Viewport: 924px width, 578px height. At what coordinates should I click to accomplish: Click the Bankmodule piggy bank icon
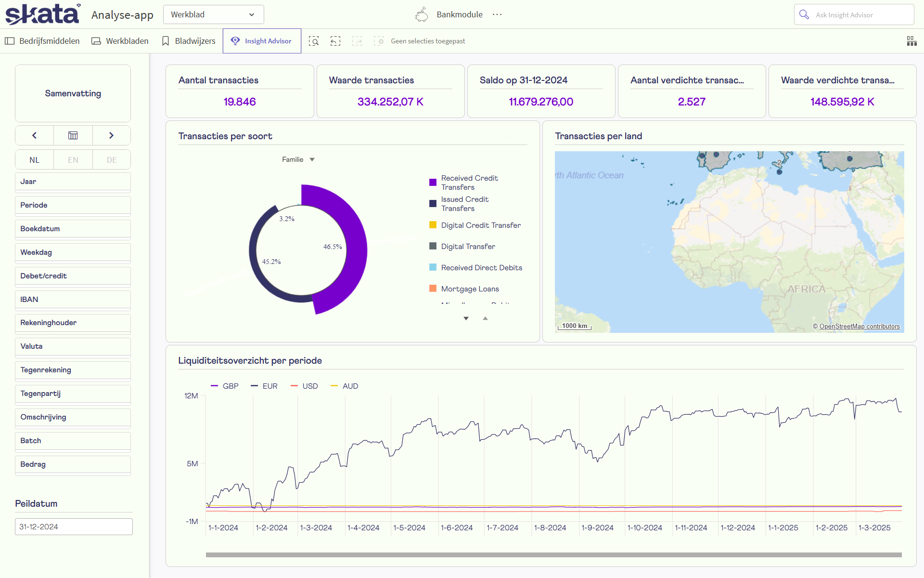pyautogui.click(x=421, y=14)
